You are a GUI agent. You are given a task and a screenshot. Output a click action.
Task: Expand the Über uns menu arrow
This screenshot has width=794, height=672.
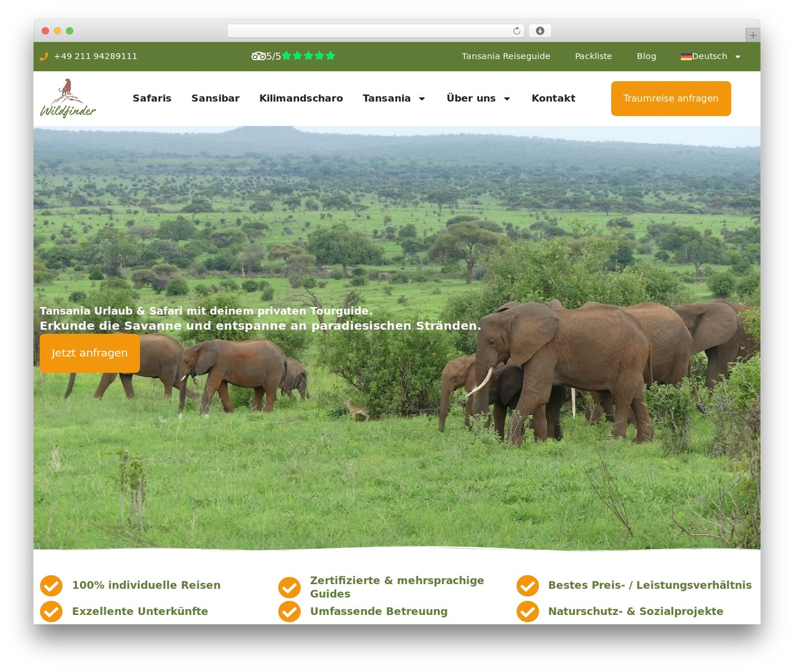click(x=507, y=99)
